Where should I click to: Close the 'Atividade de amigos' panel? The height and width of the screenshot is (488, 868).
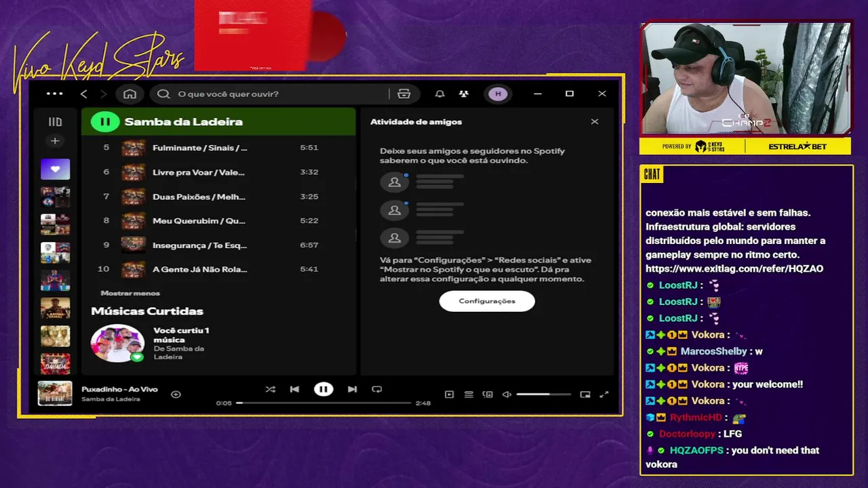tap(595, 122)
